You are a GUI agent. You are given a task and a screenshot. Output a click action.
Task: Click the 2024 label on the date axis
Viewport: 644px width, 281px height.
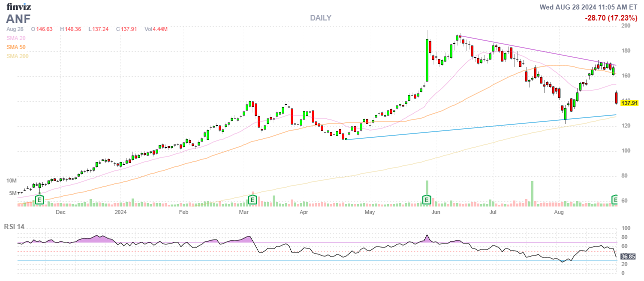[121, 212]
